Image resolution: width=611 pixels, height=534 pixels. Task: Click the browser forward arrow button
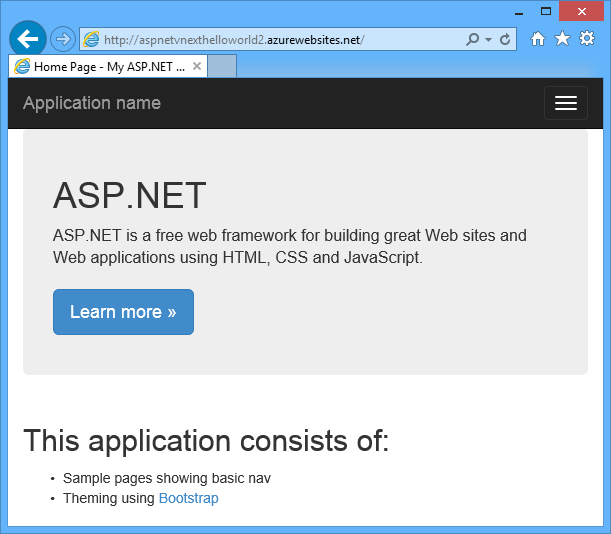coord(63,39)
